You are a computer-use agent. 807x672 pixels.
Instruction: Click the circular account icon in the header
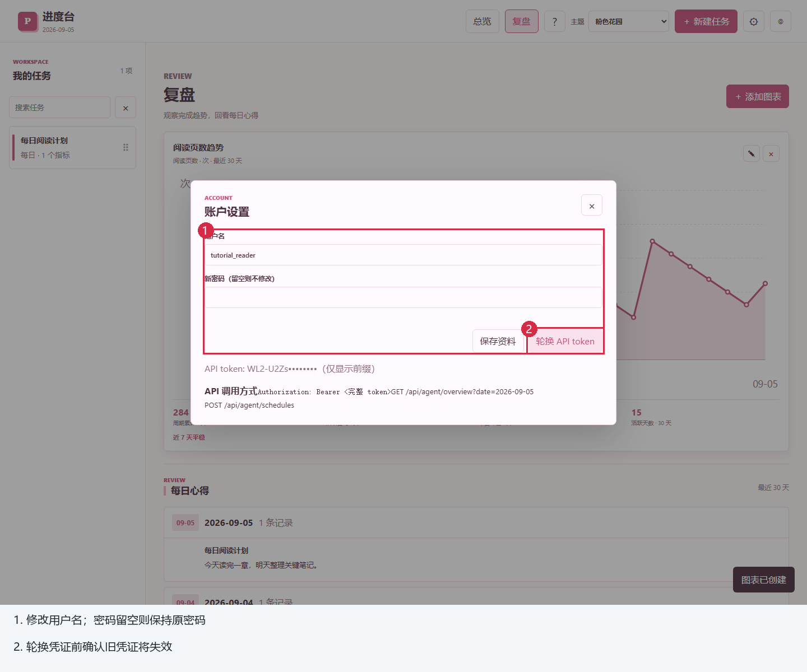click(x=781, y=21)
